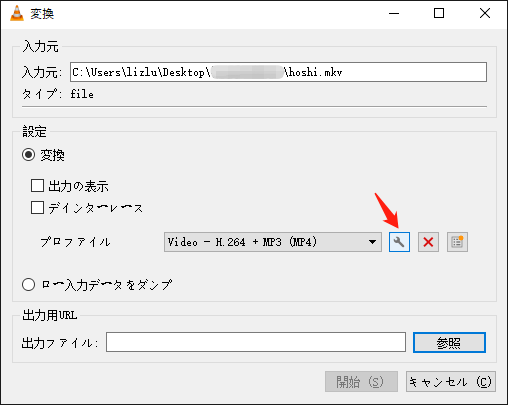508x405 pixels.
Task: Maximize the 変換 window
Action: click(x=439, y=13)
